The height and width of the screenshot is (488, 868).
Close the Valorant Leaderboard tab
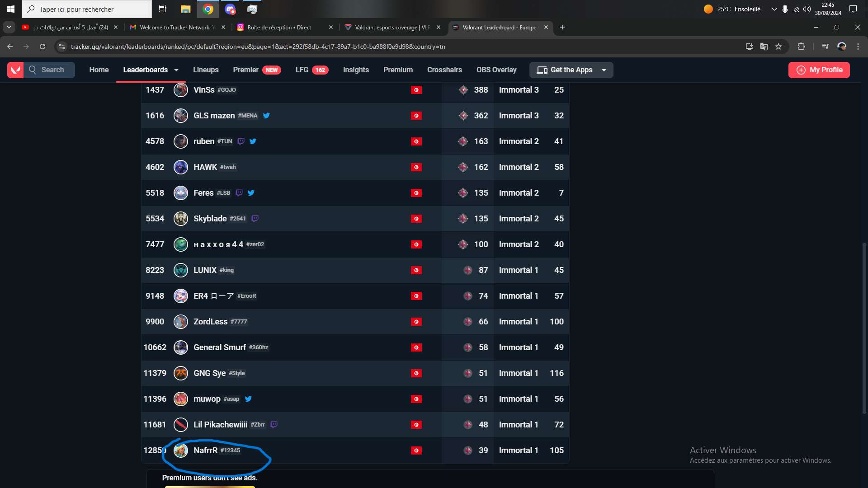[546, 28]
